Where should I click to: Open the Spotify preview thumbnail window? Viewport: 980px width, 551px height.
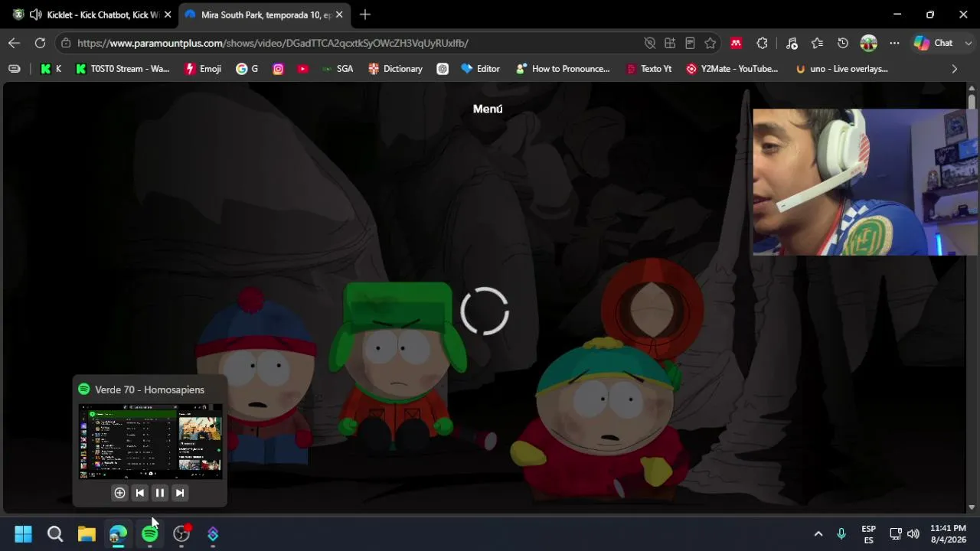coord(151,442)
